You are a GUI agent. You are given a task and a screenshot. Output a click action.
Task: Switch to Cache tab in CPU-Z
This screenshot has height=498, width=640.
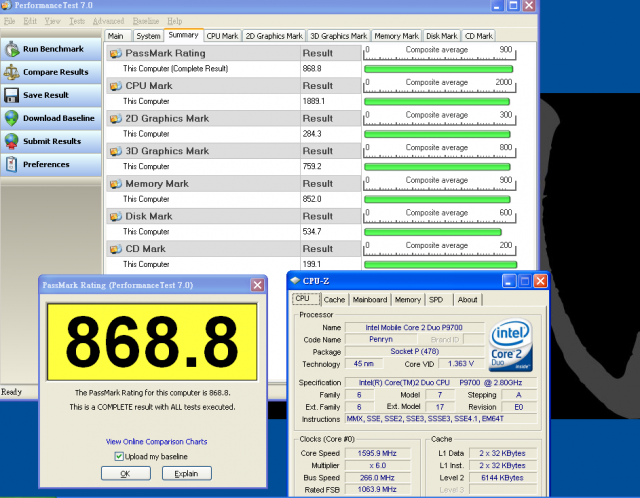[335, 300]
